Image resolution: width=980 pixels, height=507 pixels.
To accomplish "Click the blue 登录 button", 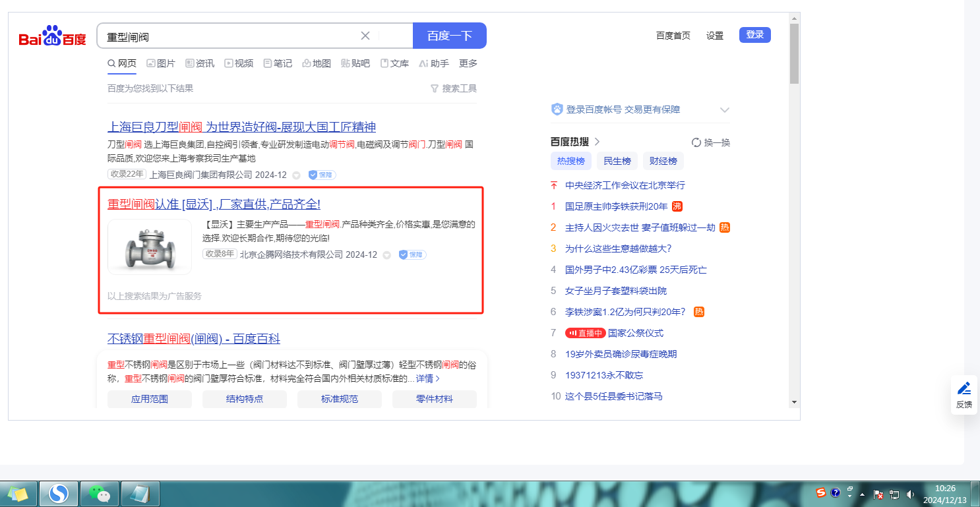I will pyautogui.click(x=754, y=35).
